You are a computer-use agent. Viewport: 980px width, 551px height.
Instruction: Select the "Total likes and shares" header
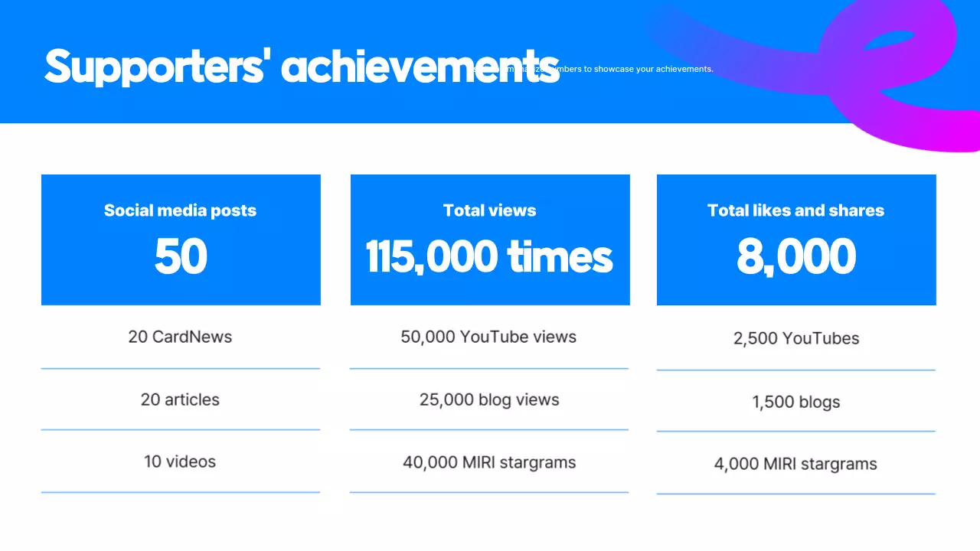[795, 210]
